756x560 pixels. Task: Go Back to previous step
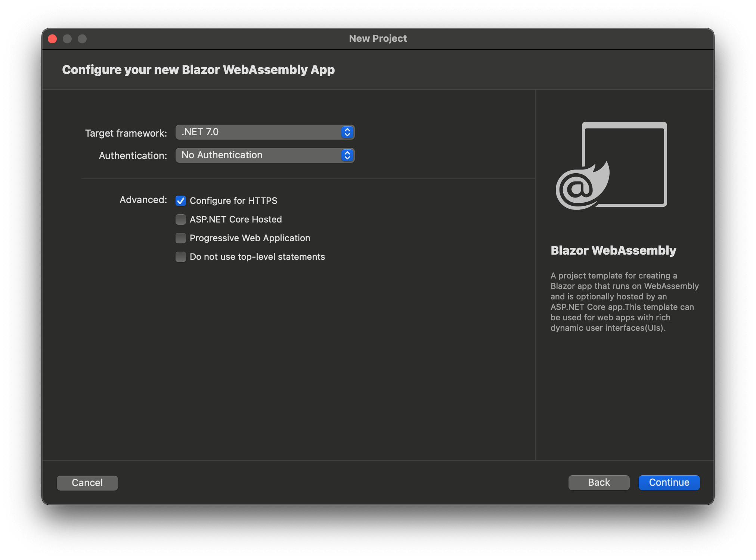pos(599,482)
